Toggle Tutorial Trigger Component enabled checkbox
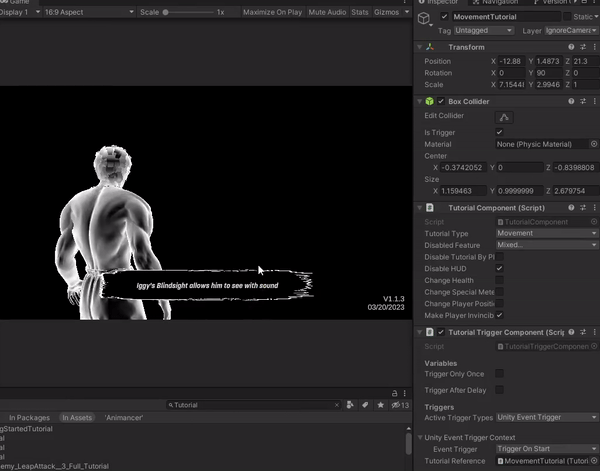 point(441,332)
